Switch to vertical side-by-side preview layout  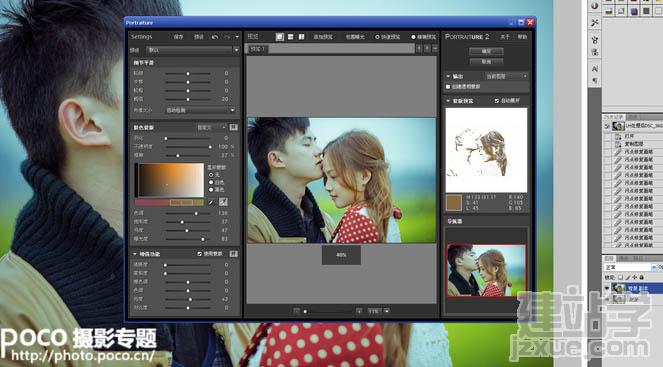tap(301, 37)
